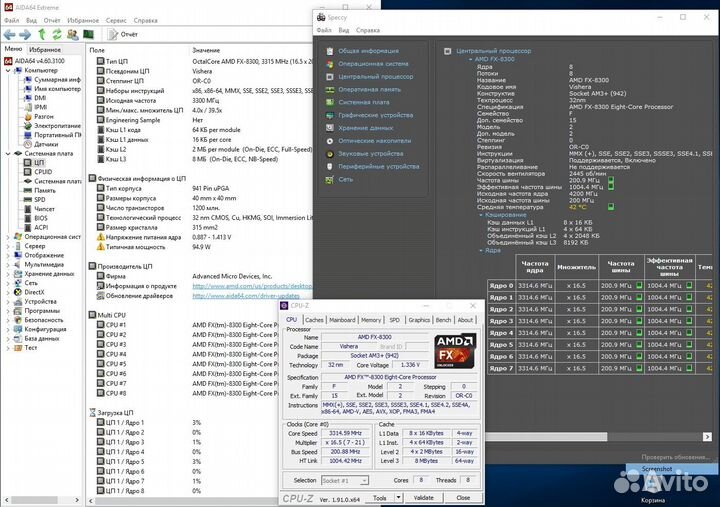Open the Сервис menu in AIDA64
This screenshot has width=720, height=507.
point(116,20)
